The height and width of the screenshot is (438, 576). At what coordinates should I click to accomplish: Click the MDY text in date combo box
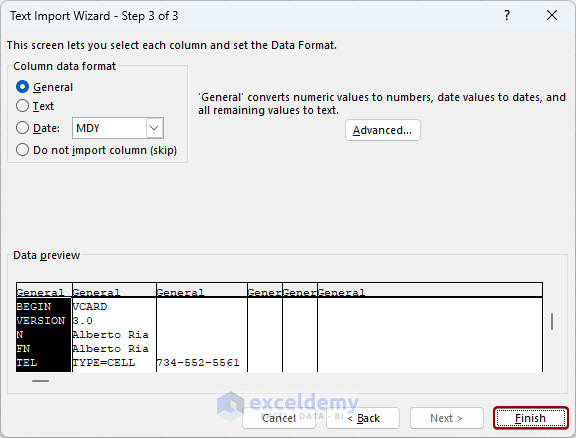click(x=88, y=128)
